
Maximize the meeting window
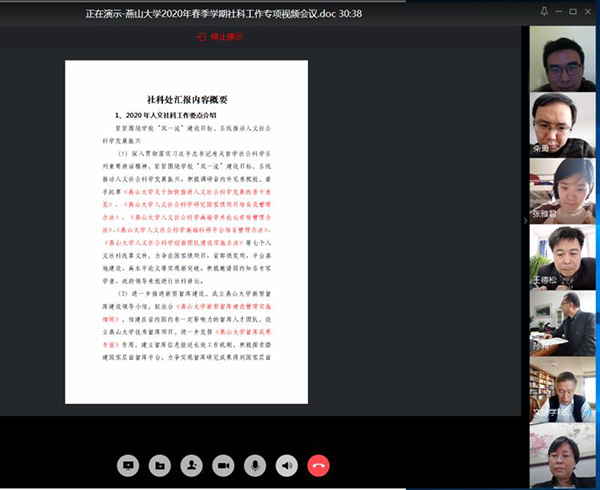[x=573, y=12]
